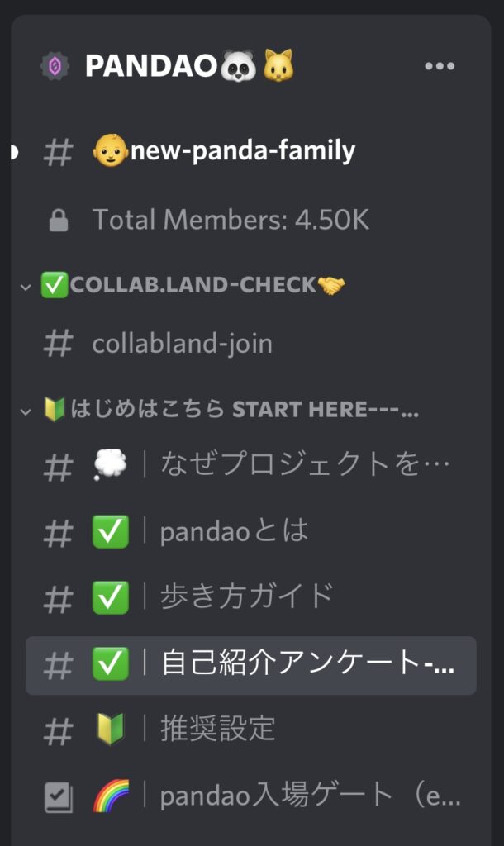Click the rainbow emoji on pandao入場ゲート
Image resolution: width=504 pixels, height=846 pixels.
pos(112,796)
